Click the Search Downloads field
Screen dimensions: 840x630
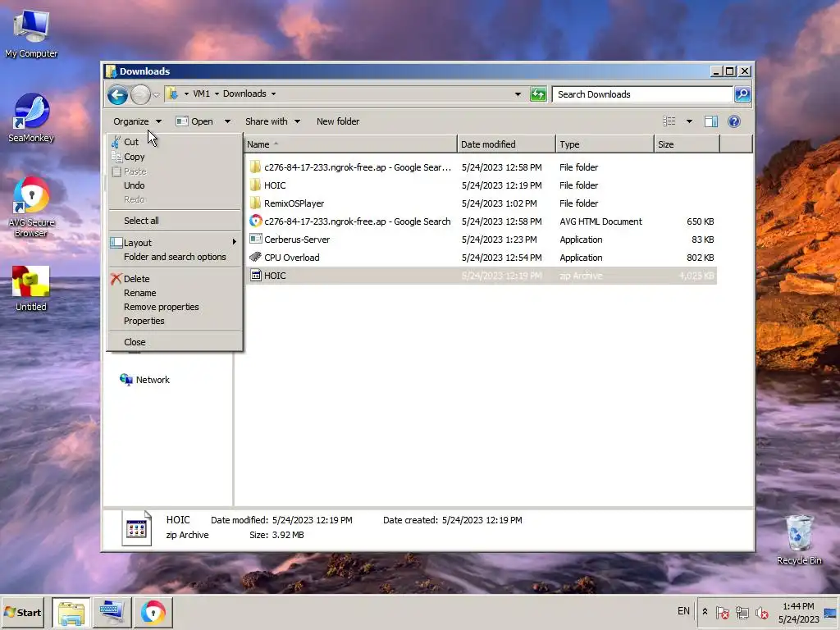click(x=642, y=94)
